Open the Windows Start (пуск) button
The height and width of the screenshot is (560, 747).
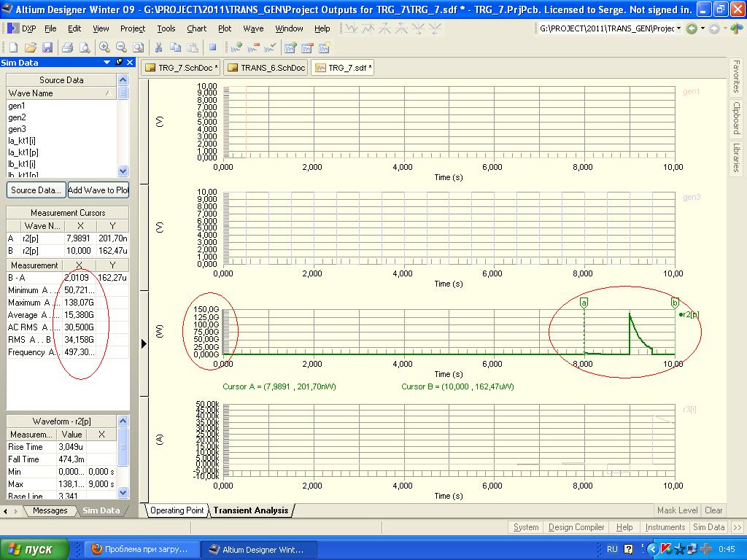[x=34, y=549]
